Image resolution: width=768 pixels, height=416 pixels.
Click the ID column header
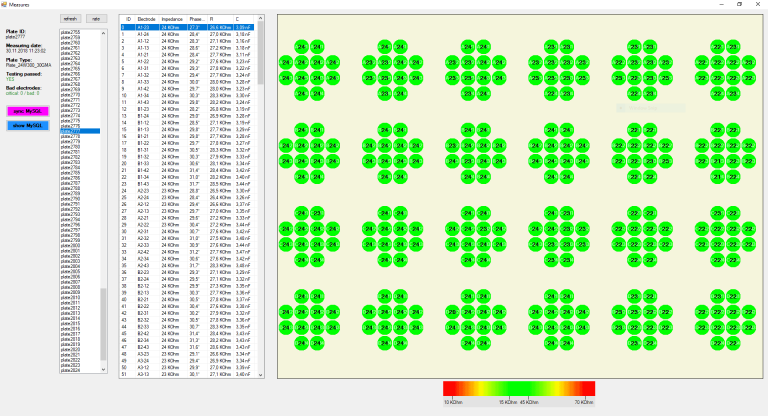coord(128,19)
